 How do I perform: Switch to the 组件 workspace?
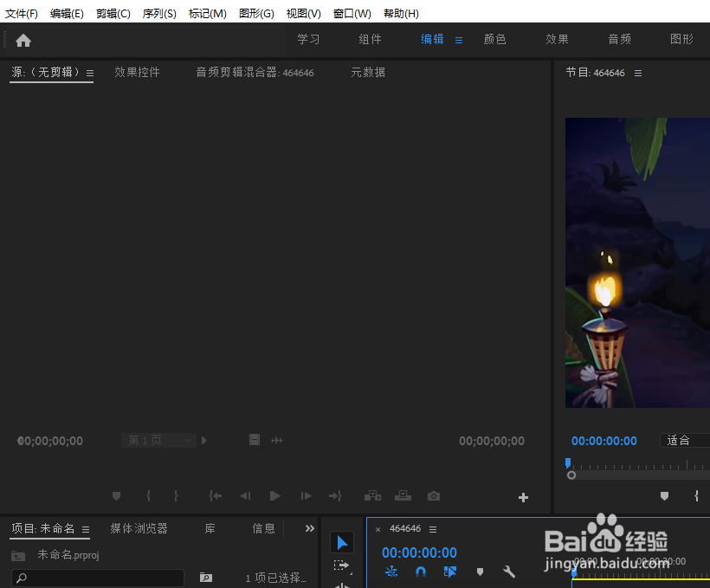pos(370,40)
